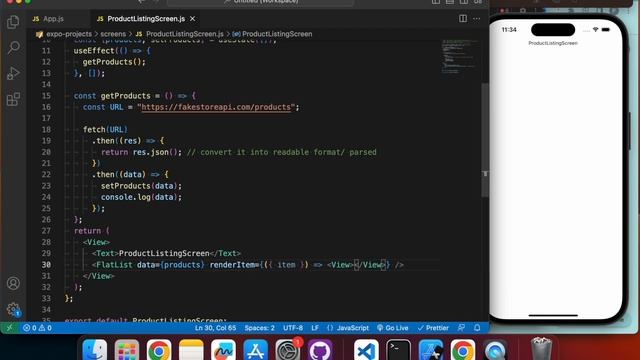640x360 pixels.
Task: Switch to the App.js tab
Action: (53, 19)
